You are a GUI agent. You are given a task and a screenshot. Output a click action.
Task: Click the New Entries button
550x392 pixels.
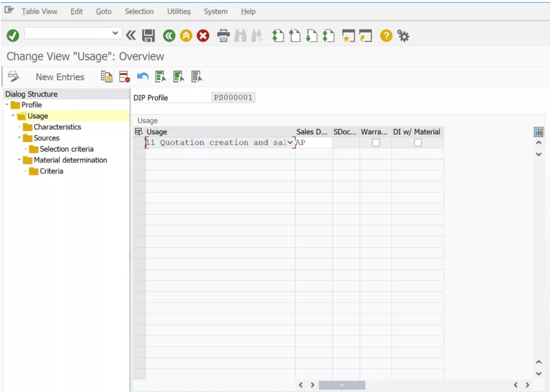[x=60, y=77]
